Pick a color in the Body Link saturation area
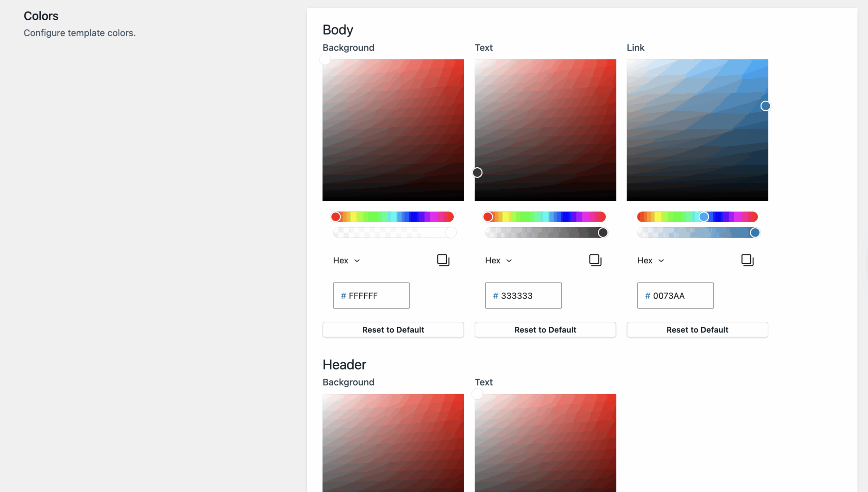The width and height of the screenshot is (868, 492). coord(697,130)
